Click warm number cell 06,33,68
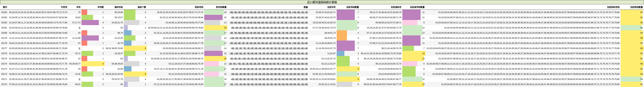This screenshot has height=87, width=644. [x=119, y=12]
